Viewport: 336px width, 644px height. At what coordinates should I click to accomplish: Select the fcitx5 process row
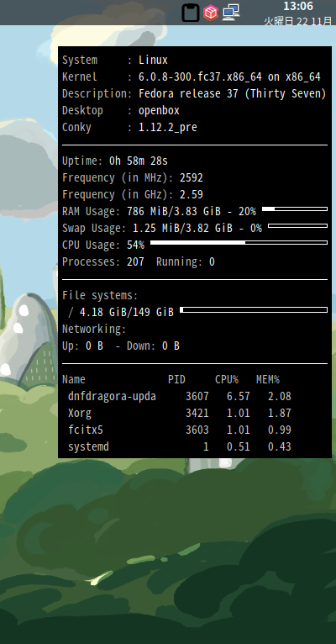tap(180, 430)
